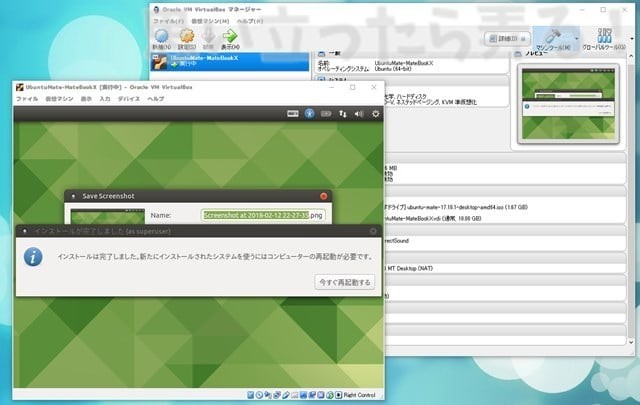Open Input (入力) menu in VM window

pos(105,99)
